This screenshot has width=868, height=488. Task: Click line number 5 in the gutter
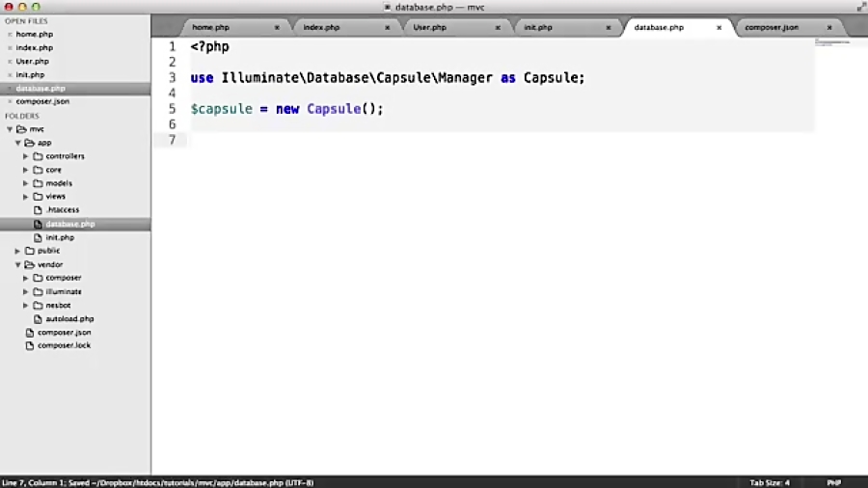click(173, 109)
